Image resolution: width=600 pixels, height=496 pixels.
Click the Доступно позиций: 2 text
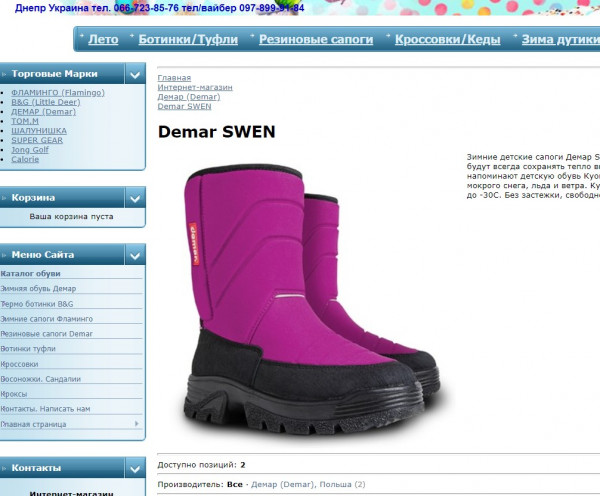pos(201,465)
